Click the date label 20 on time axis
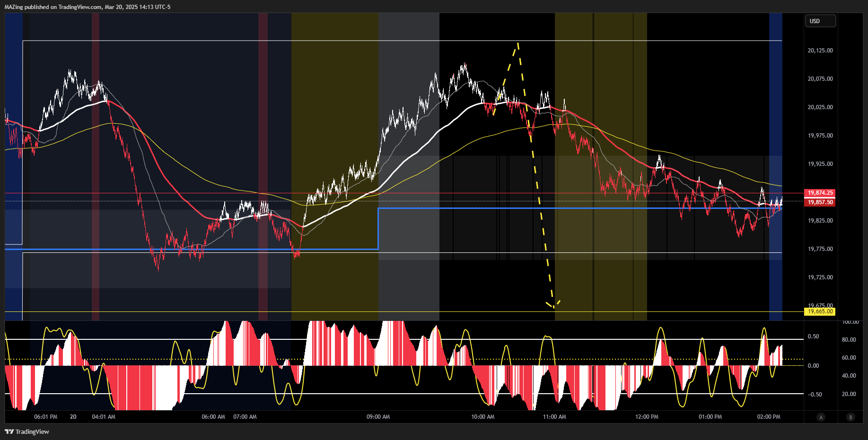 click(x=73, y=417)
